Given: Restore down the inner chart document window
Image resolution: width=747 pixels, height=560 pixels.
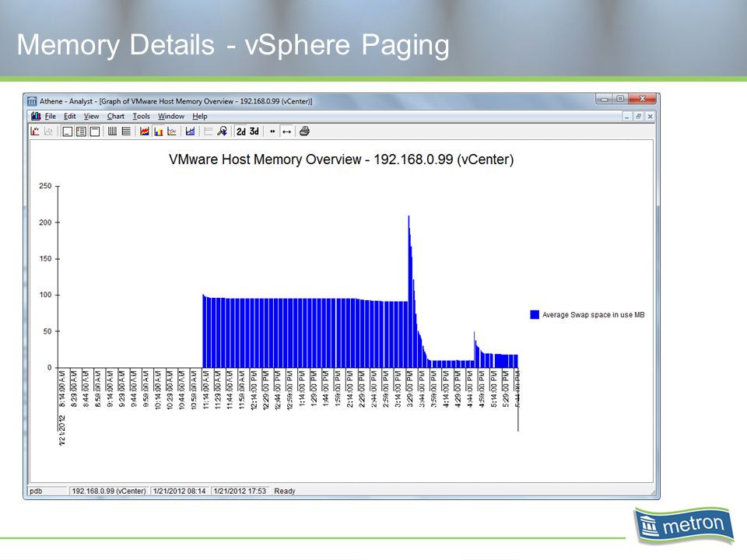Looking at the screenshot, I should tap(638, 117).
